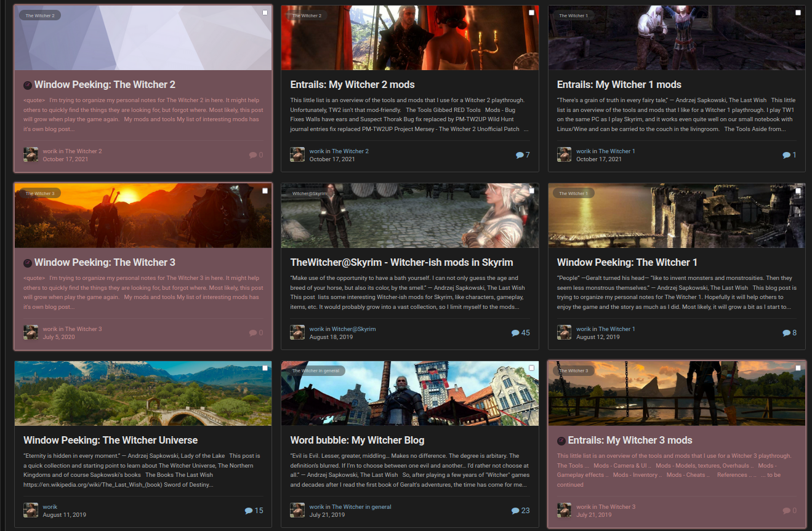
Task: Tick the checkbox on Window Peeking: The Witcher 2 card
Action: point(265,12)
